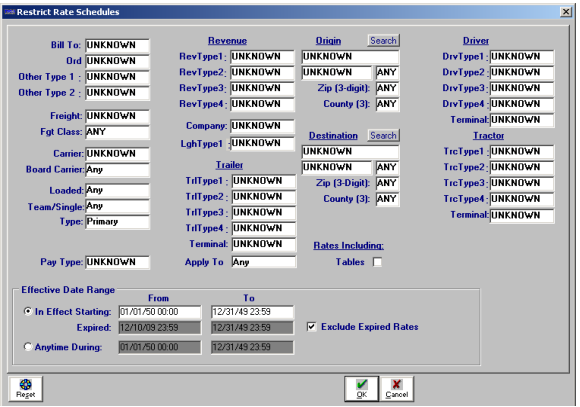The image size is (580, 407).
Task: Click the DrvType1 field under Driver
Action: pyautogui.click(x=522, y=57)
